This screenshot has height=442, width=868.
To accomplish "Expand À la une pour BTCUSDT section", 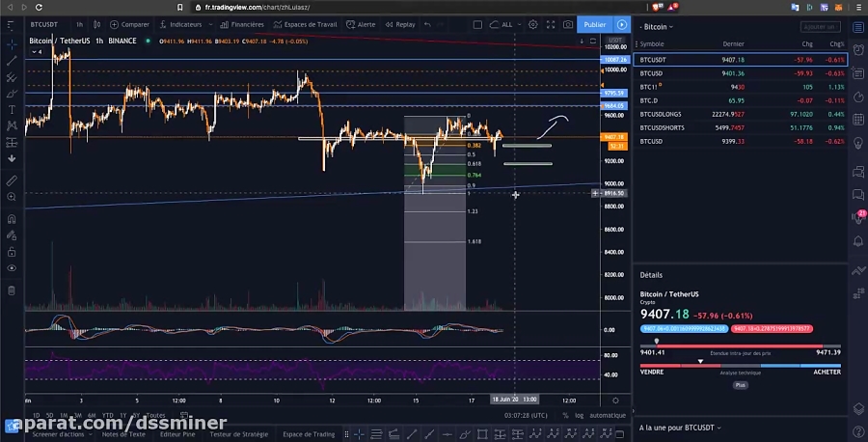I will tap(680, 428).
